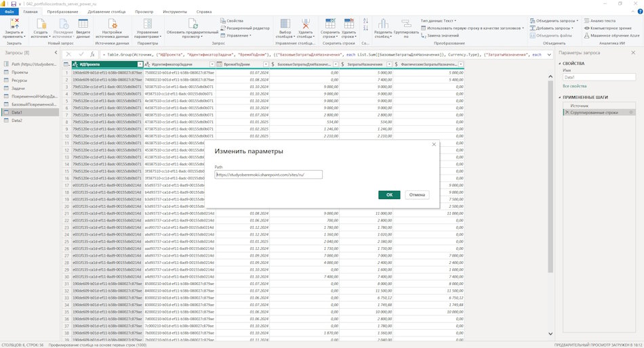Switch to the Добавление столбца tab
644x348 pixels.
(x=107, y=12)
